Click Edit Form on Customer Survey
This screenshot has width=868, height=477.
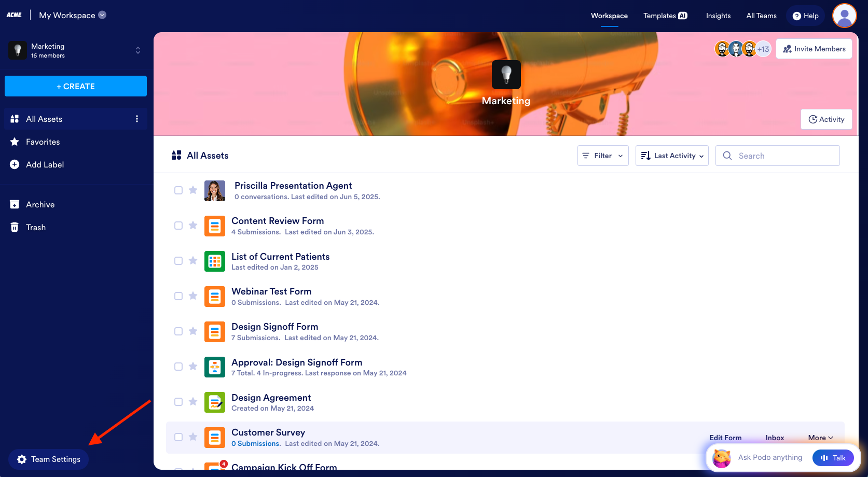(x=725, y=438)
